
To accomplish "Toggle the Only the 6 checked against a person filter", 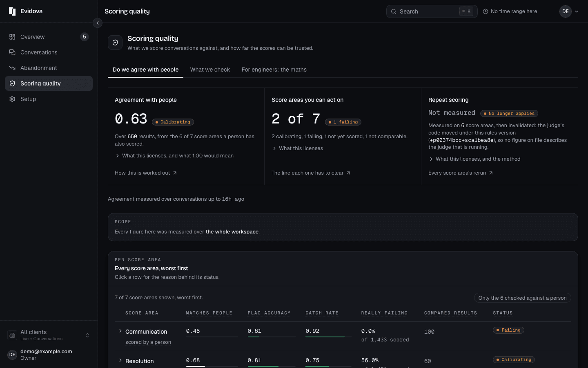I will click(x=522, y=298).
